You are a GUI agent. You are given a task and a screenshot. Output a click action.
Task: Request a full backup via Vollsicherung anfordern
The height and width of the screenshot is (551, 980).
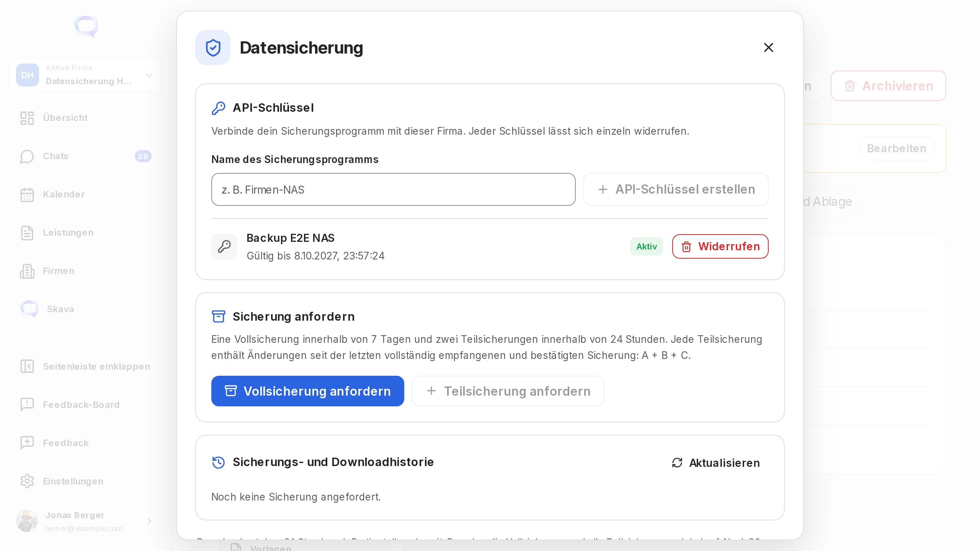click(307, 391)
